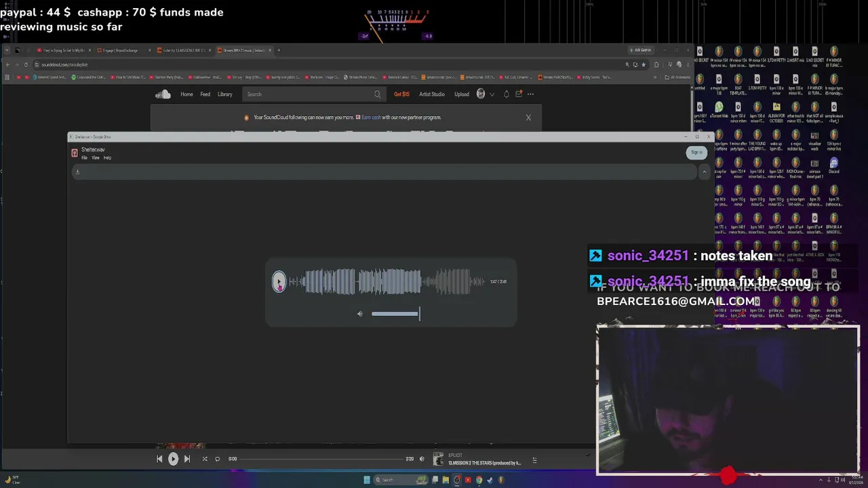868x488 pixels.
Task: Mute the Drive audio player volume
Action: point(360,314)
